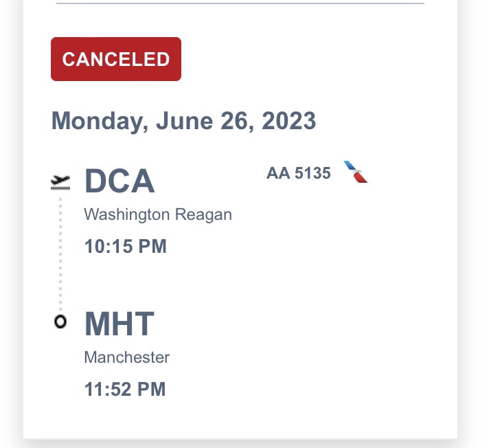489x448 pixels.
Task: Click the year 2023 in the date
Action: (x=288, y=121)
